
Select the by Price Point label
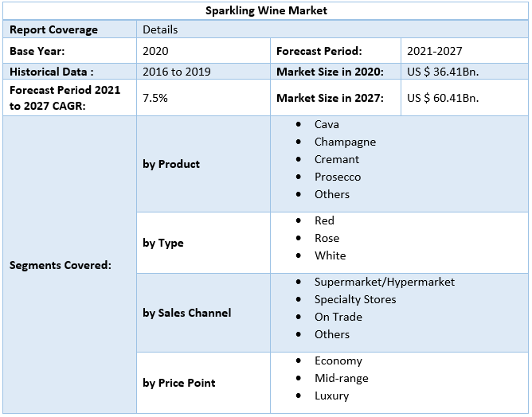(180, 383)
